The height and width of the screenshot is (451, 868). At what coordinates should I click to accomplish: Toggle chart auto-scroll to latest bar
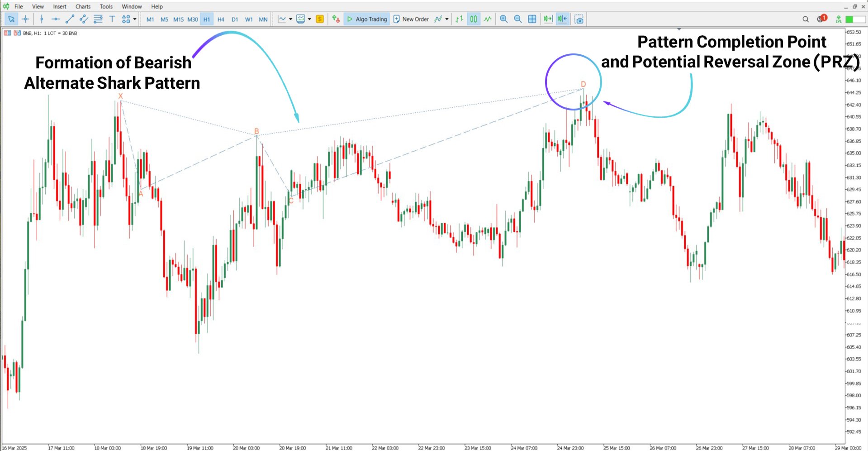coord(548,19)
